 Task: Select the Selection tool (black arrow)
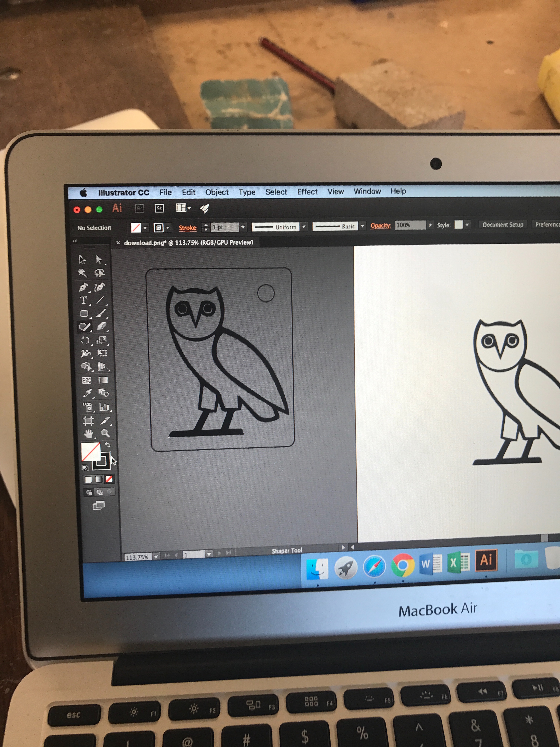coord(82,259)
